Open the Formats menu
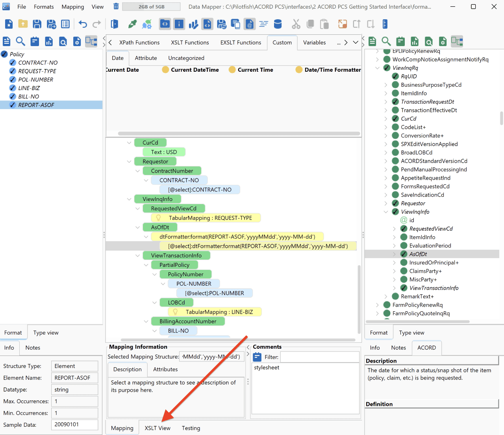 (x=44, y=7)
